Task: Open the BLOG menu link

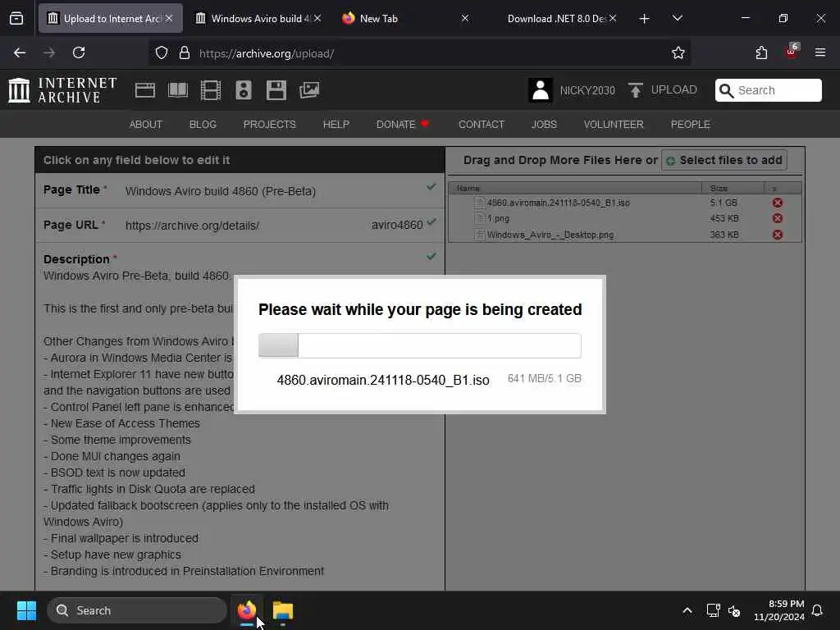Action: pos(203,125)
